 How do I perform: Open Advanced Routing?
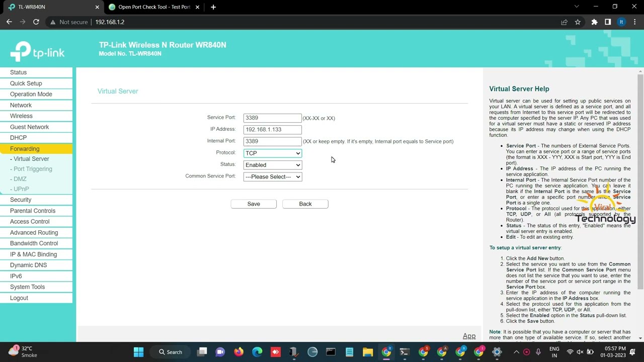click(36, 232)
